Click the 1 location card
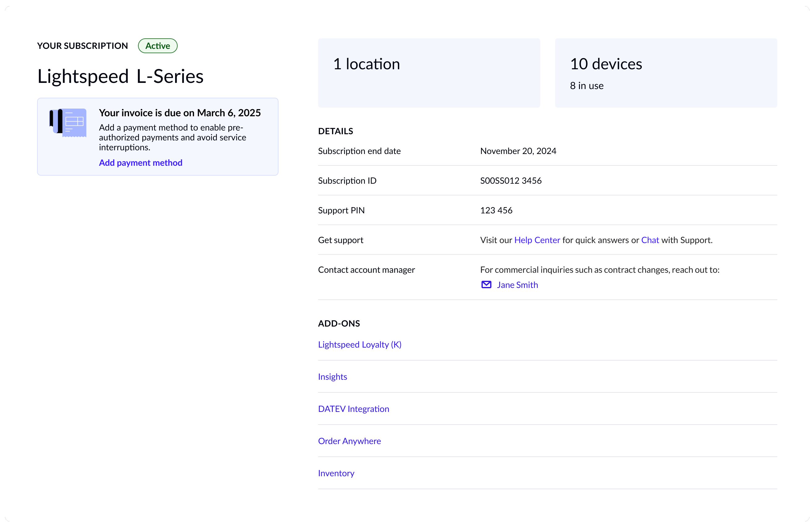Screen dimensions: 812x522 [429, 73]
